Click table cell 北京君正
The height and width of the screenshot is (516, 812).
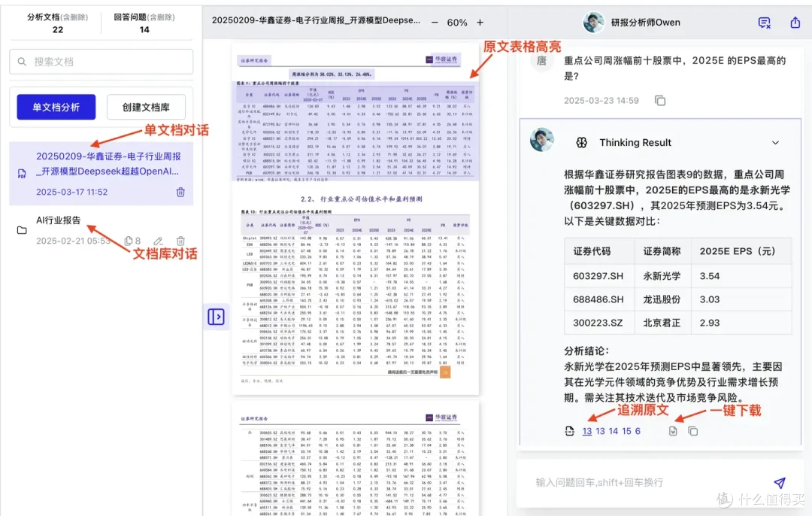click(662, 323)
